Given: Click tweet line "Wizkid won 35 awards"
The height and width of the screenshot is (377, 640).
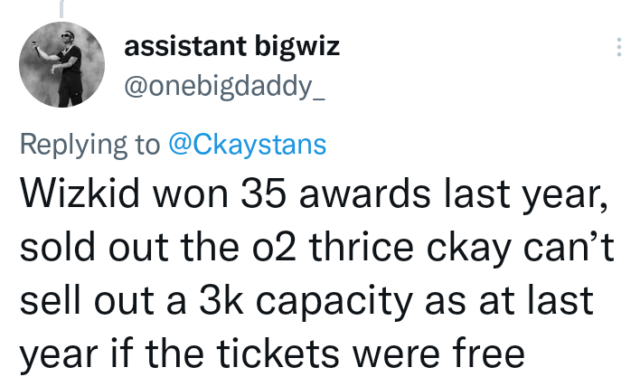Looking at the screenshot, I should (225, 194).
